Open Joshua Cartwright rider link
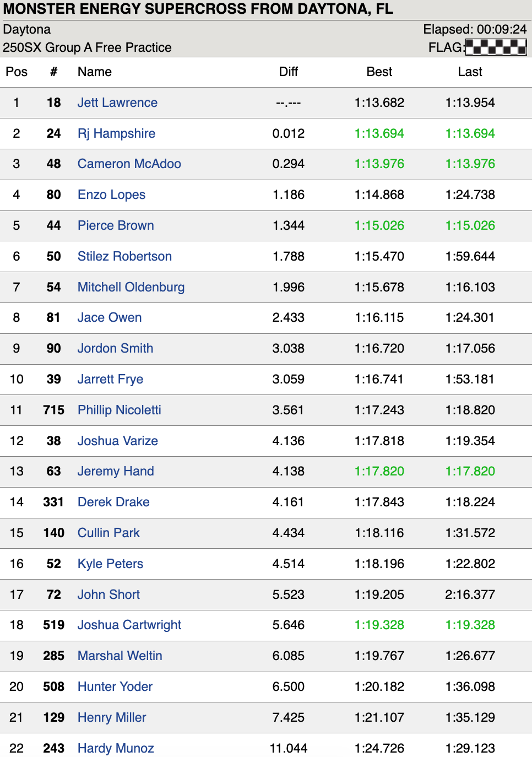Screen dimensions: 532x757 tap(129, 625)
